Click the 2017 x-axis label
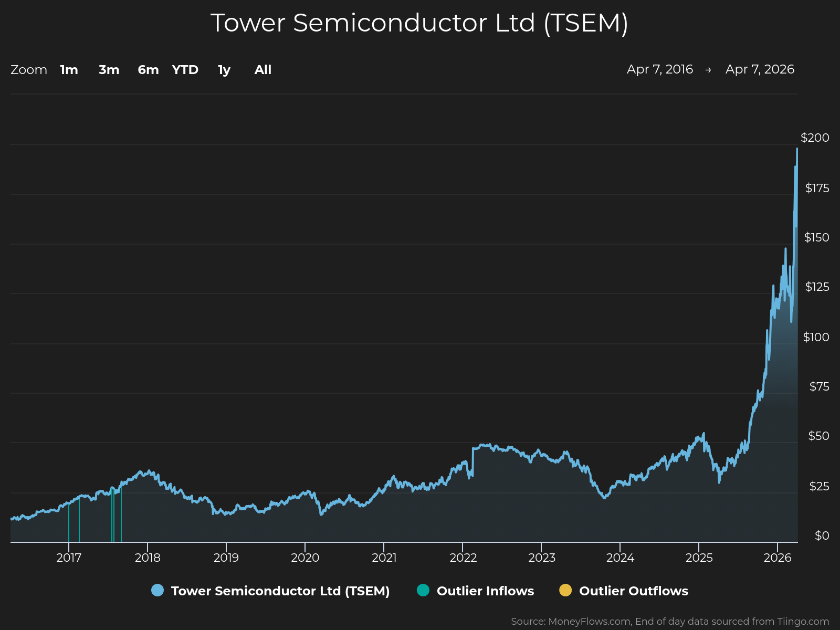This screenshot has height=630, width=840. coord(69,558)
